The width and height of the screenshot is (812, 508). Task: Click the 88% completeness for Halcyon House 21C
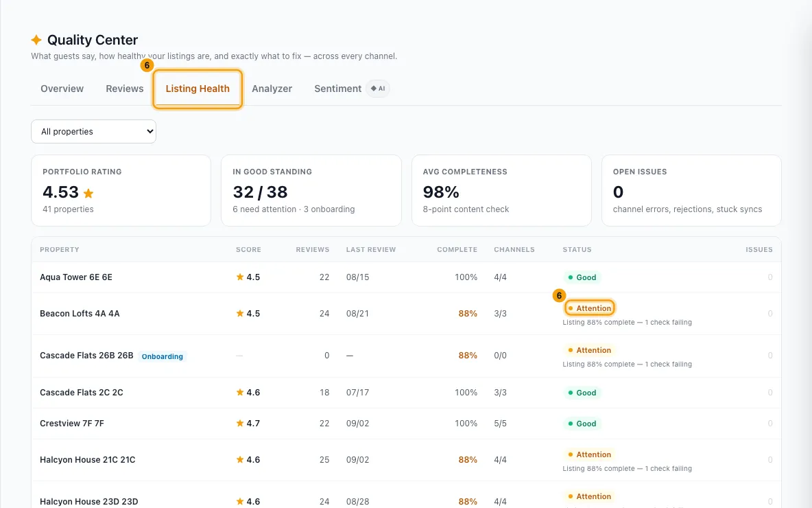468,460
